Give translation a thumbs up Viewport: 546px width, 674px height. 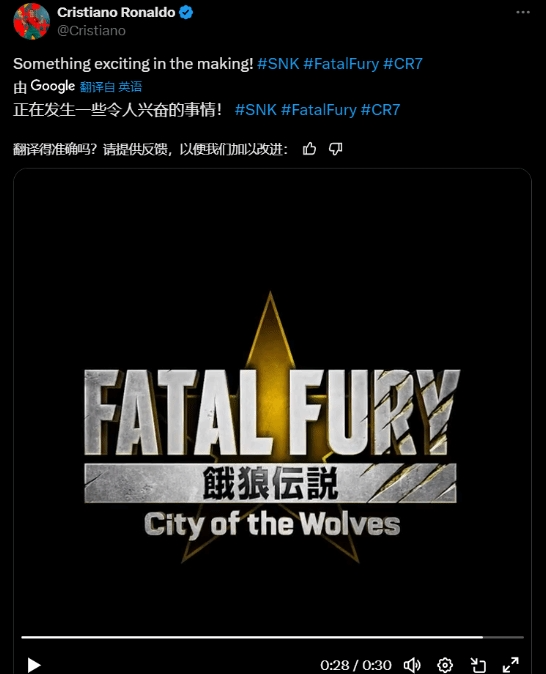point(309,149)
